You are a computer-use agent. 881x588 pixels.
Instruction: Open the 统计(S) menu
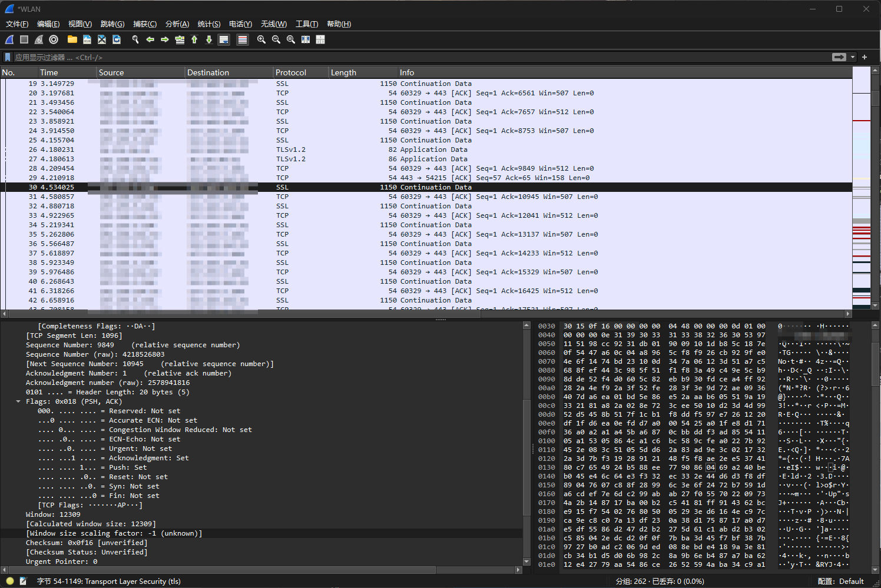point(209,24)
